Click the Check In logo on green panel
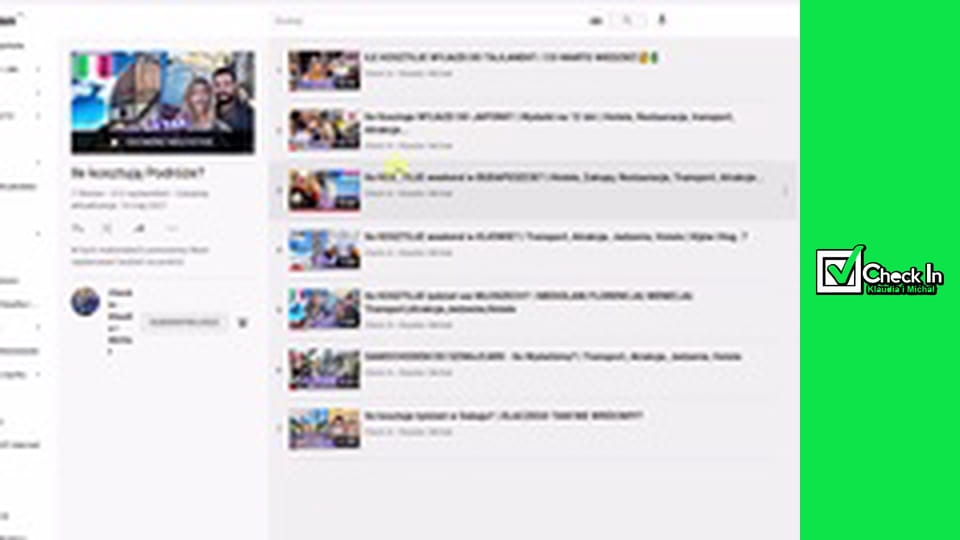The width and height of the screenshot is (960, 540). [880, 272]
